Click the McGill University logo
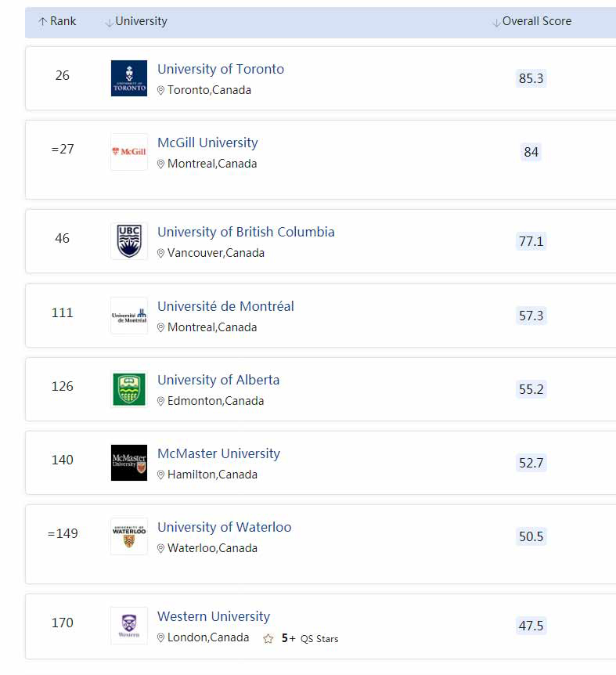 pyautogui.click(x=129, y=152)
